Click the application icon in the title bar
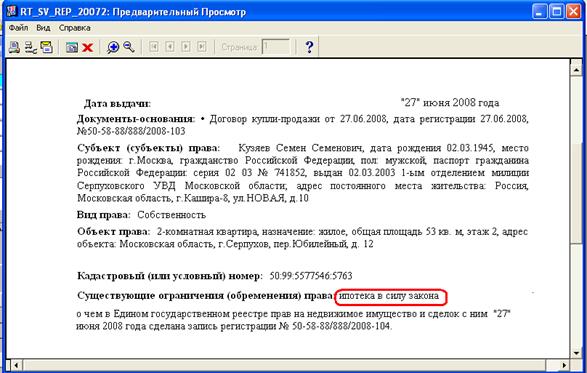Screen dimensions: 587x373 point(11,11)
